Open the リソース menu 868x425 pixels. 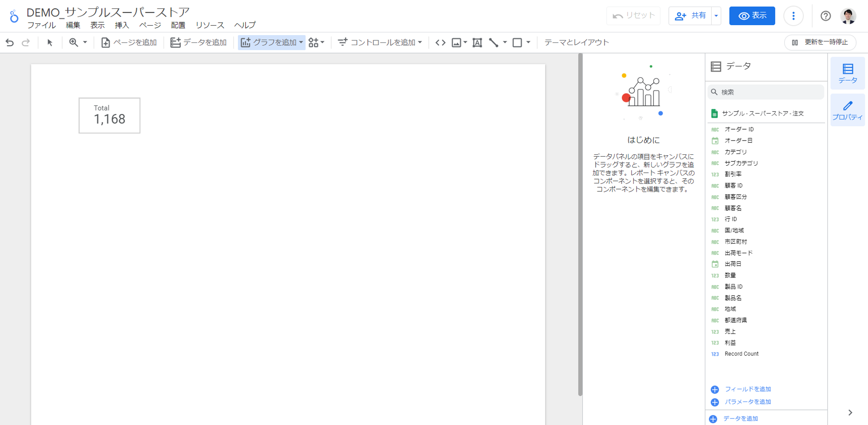[x=210, y=25]
